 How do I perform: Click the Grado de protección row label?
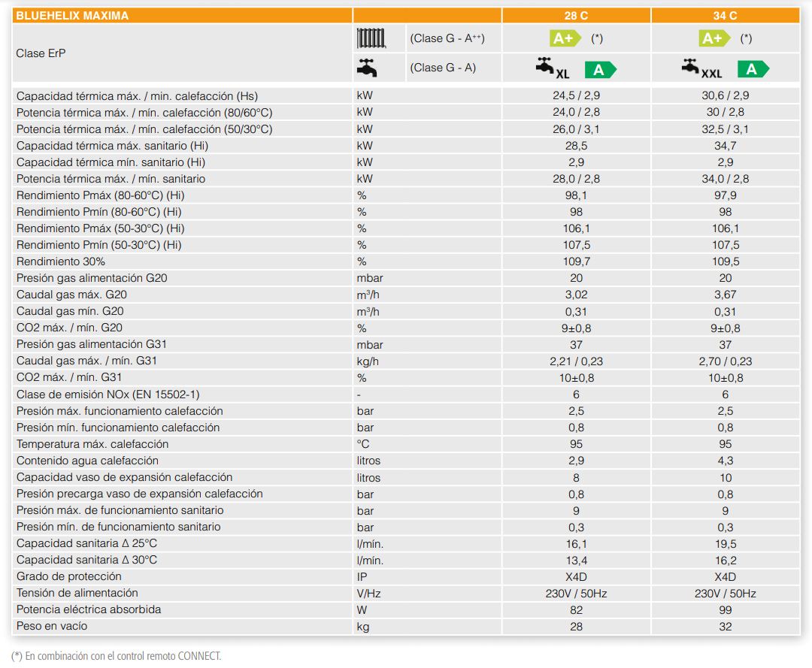(69, 576)
